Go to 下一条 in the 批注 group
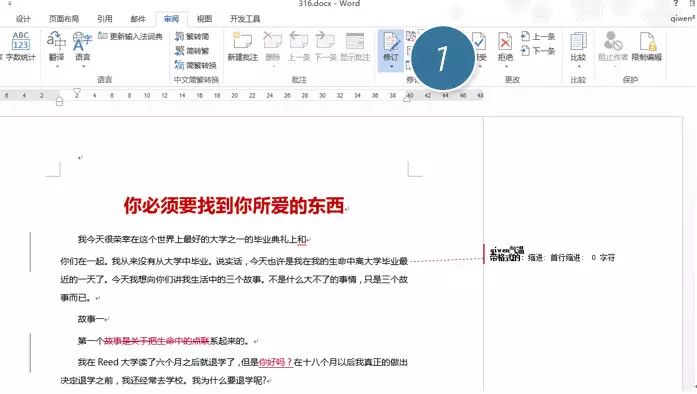The height and width of the screenshot is (394, 697). [325, 46]
